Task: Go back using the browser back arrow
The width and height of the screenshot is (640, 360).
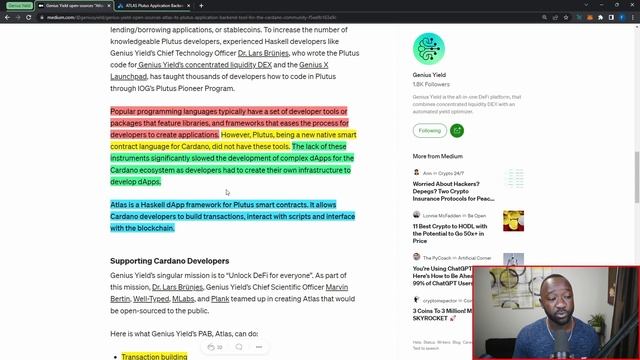Action: [x=7, y=18]
